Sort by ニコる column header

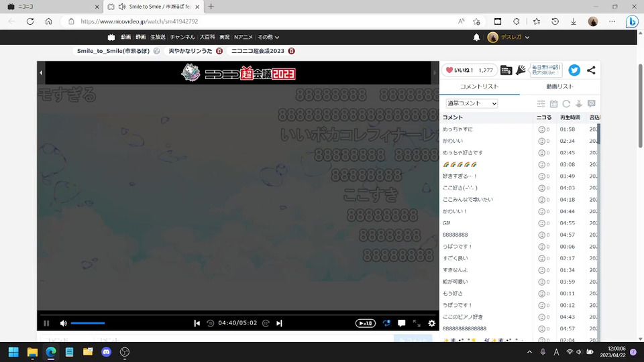pos(544,117)
